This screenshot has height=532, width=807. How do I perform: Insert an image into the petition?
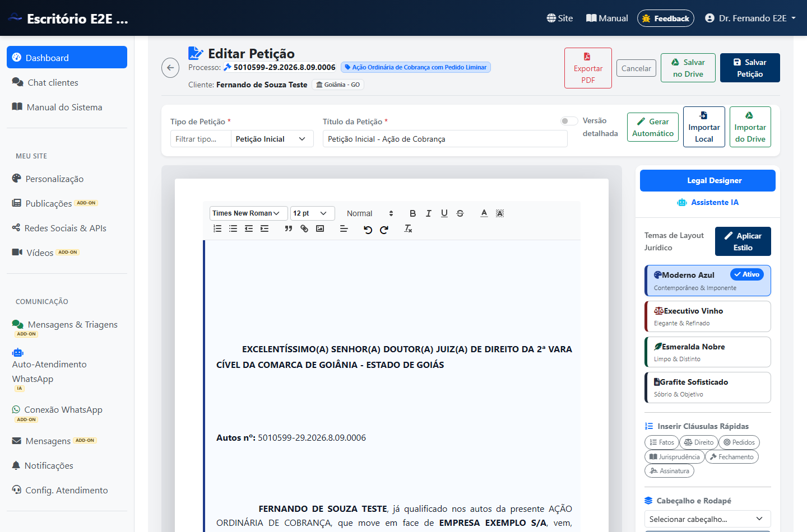[x=320, y=228]
